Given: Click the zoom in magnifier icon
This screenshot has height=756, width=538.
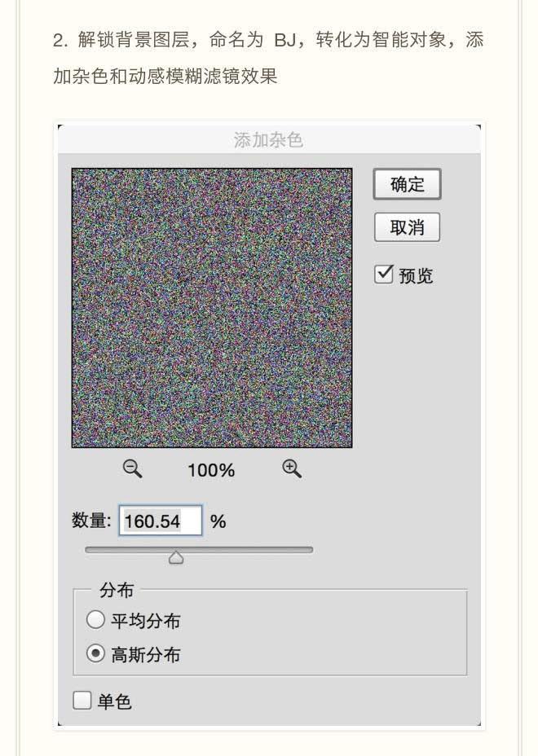Looking at the screenshot, I should coord(292,468).
